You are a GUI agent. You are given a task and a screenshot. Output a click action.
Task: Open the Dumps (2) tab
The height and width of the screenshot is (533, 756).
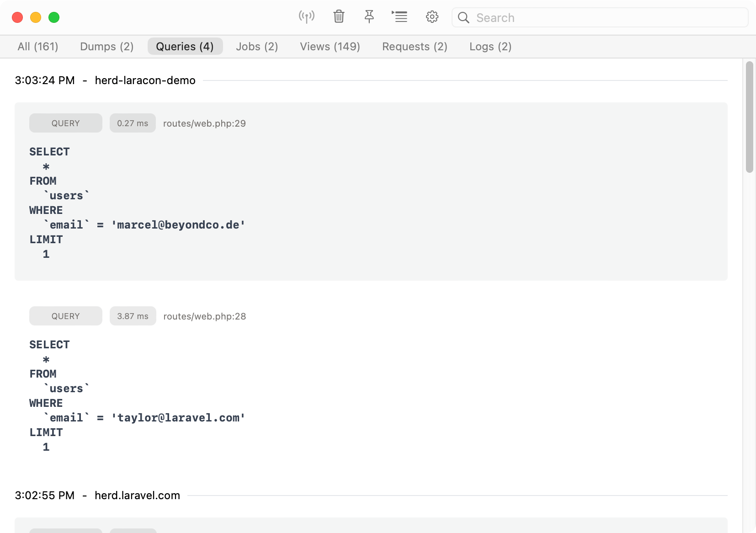pyautogui.click(x=106, y=47)
